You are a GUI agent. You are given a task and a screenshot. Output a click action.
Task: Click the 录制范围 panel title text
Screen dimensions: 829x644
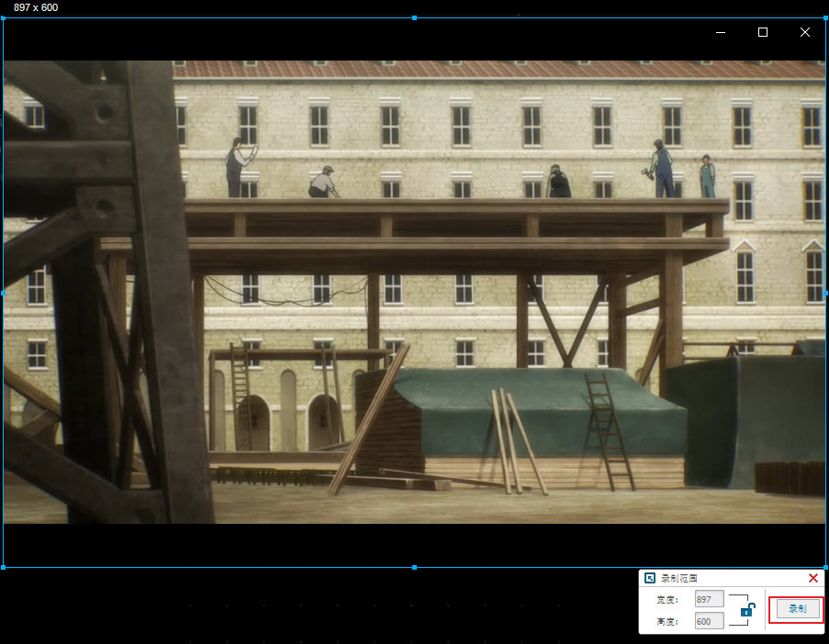(x=678, y=579)
